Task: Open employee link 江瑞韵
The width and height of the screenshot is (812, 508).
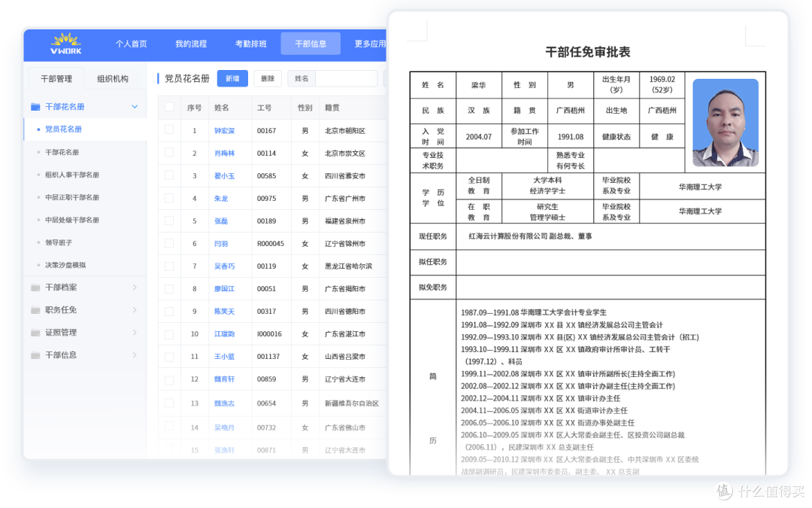Action: pyautogui.click(x=224, y=334)
